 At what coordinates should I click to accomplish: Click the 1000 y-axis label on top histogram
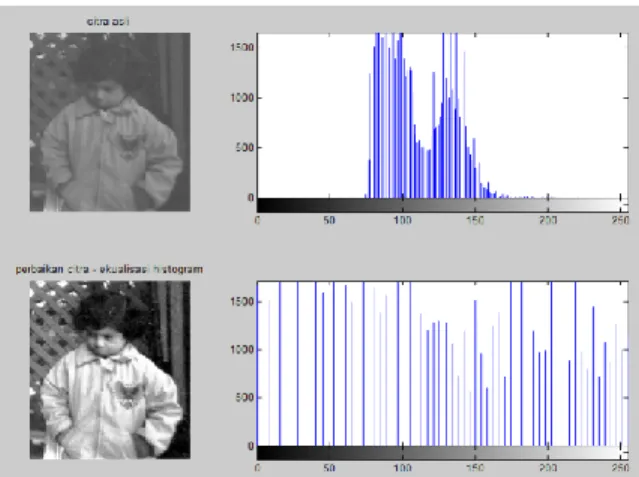tap(242, 98)
